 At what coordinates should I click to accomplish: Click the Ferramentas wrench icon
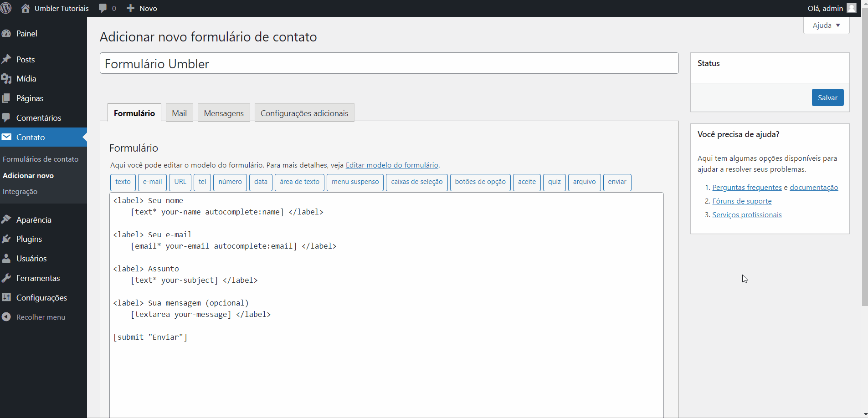(6, 278)
